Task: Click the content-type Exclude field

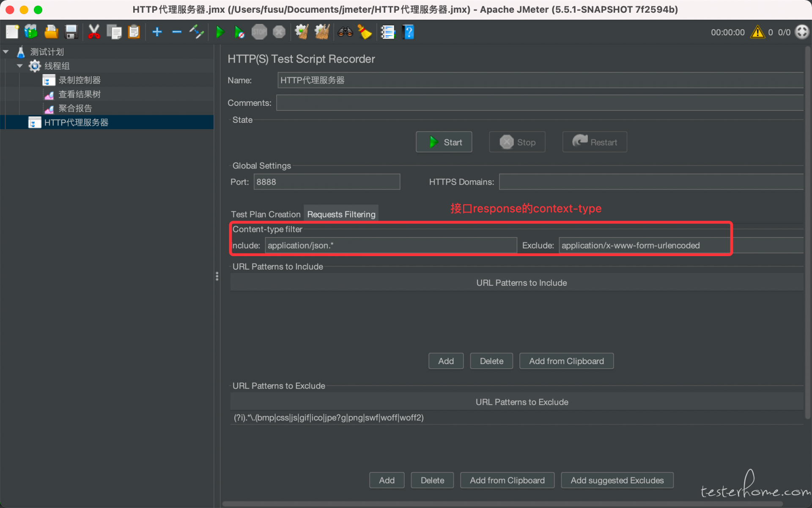Action: [681, 246]
